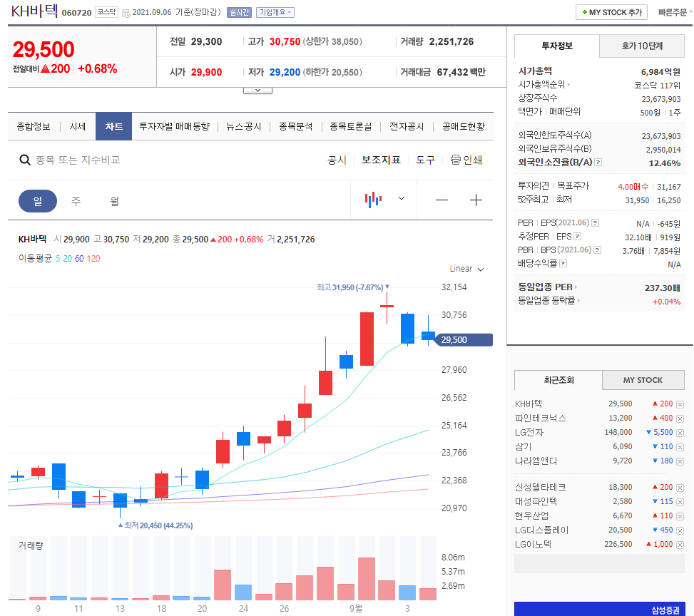Remove 현우산업 from recent list
The image size is (694, 616).
(x=680, y=516)
